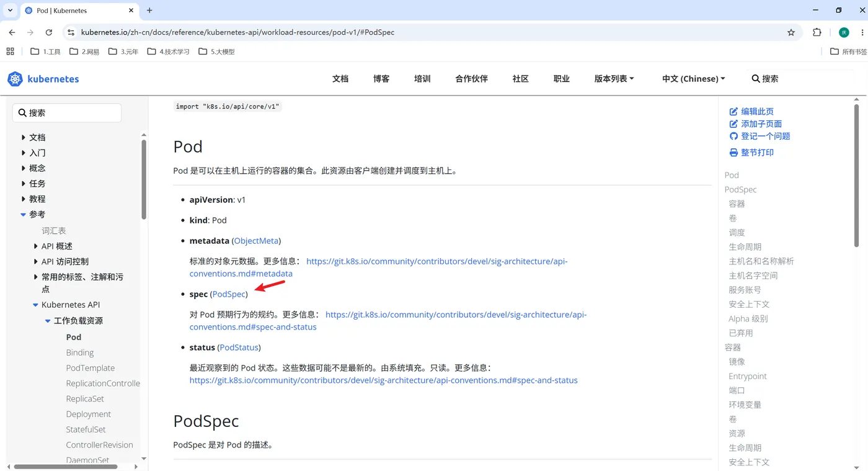
Task: Click the page vertical scrollbar
Action: (857, 177)
